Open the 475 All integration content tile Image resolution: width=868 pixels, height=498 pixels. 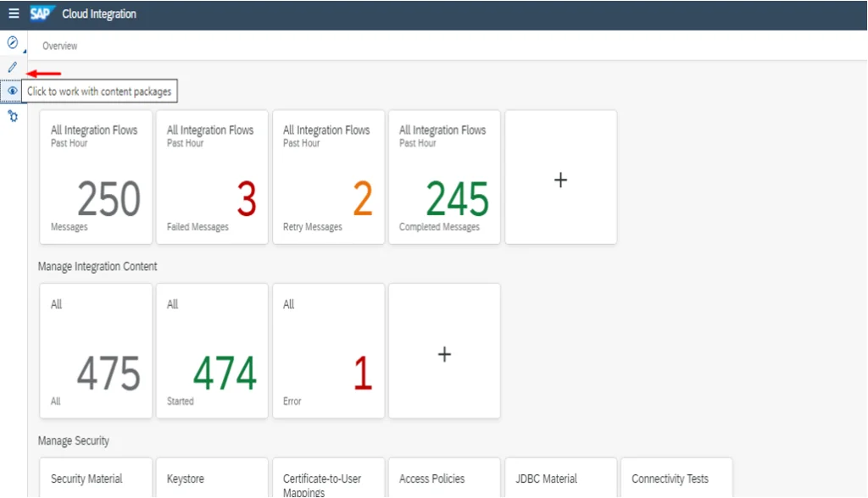pos(96,351)
